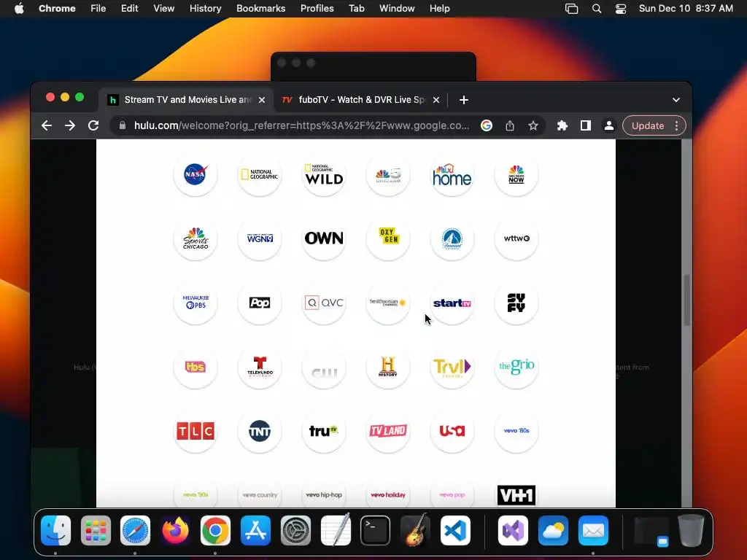Viewport: 747px width, 560px height.
Task: Open the VH1 channel logo
Action: click(x=516, y=495)
